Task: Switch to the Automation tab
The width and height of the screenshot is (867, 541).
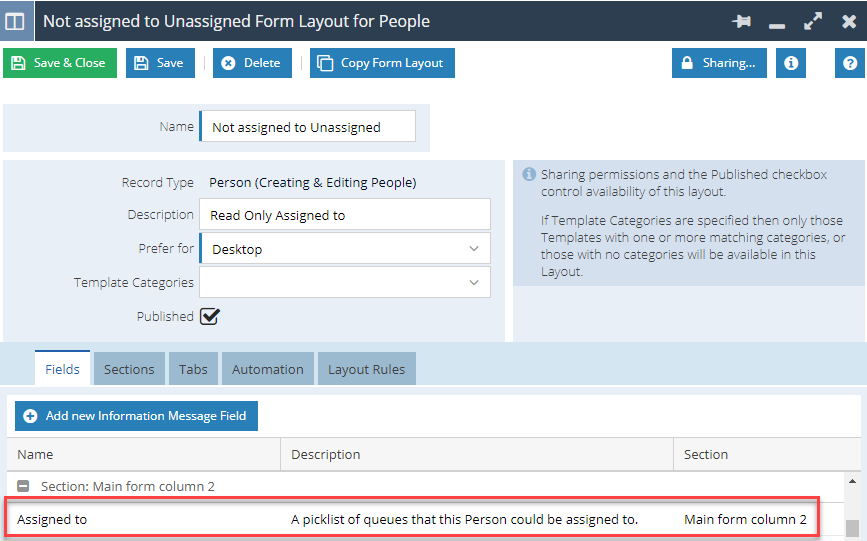Action: tap(268, 369)
